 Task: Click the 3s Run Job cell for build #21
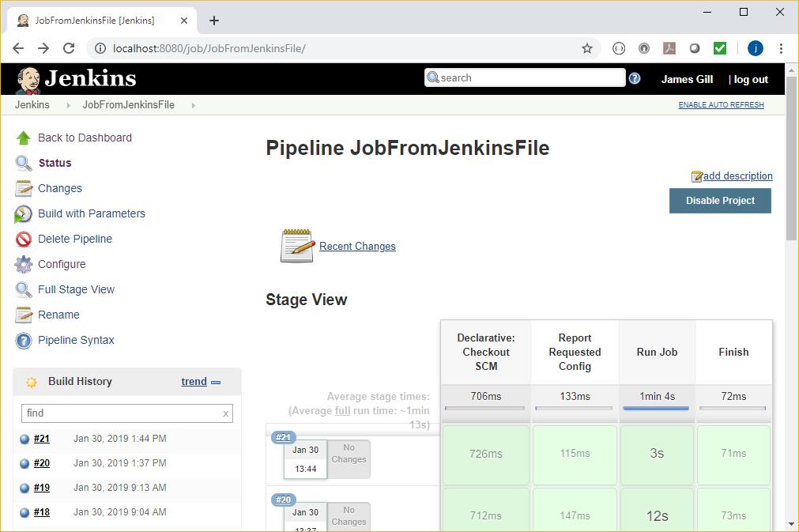tap(657, 455)
